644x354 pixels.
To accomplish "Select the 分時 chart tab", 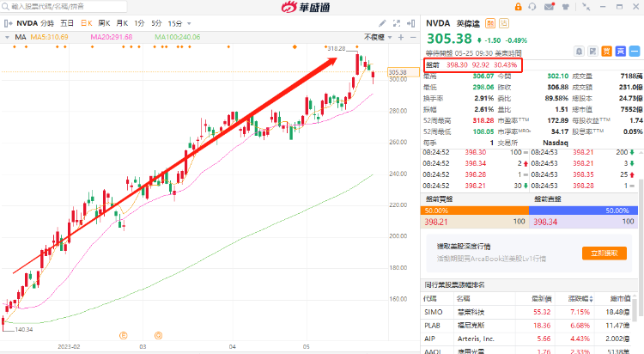I will pyautogui.click(x=47, y=23).
